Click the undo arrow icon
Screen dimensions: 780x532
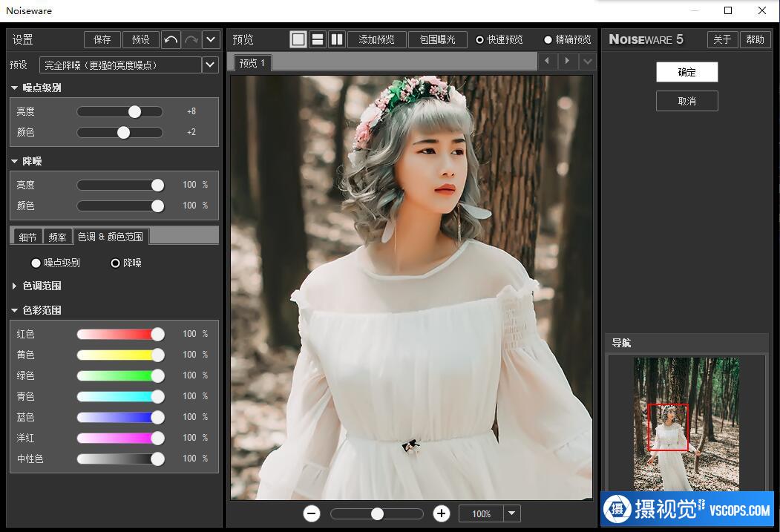click(171, 39)
